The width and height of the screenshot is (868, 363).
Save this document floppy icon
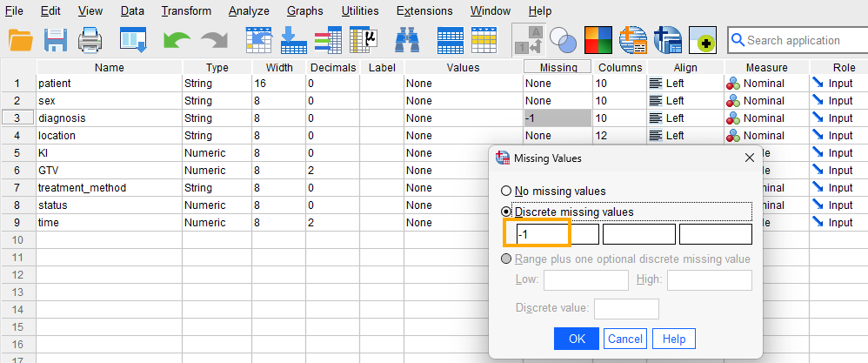pyautogui.click(x=56, y=40)
